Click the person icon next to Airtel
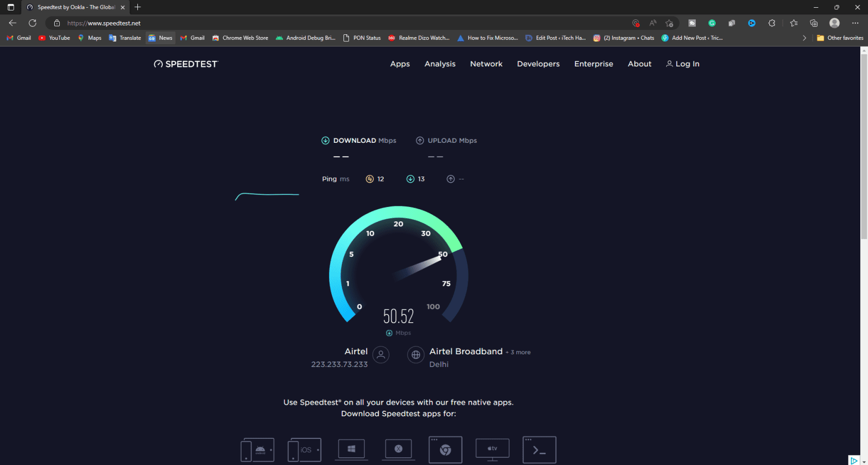Image resolution: width=868 pixels, height=465 pixels. point(381,355)
